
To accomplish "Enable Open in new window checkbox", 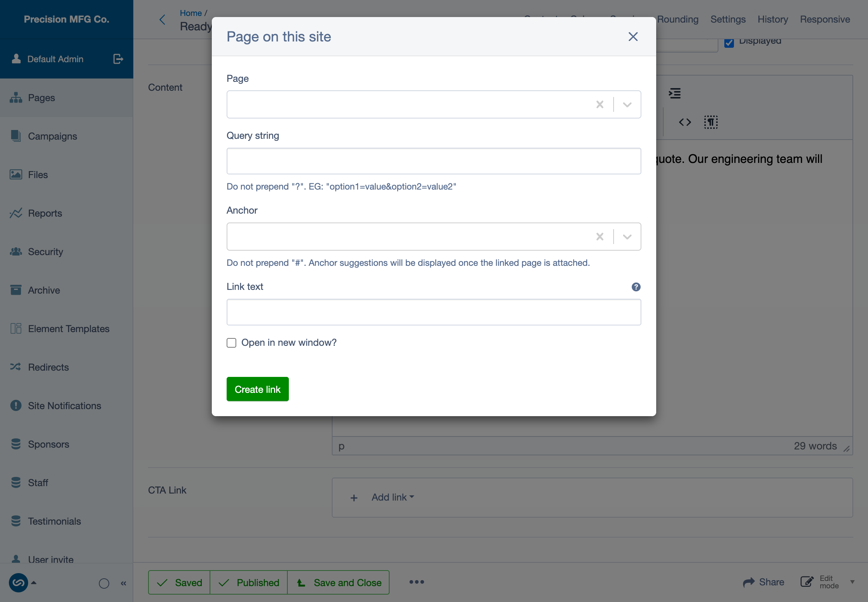I will tap(231, 342).
